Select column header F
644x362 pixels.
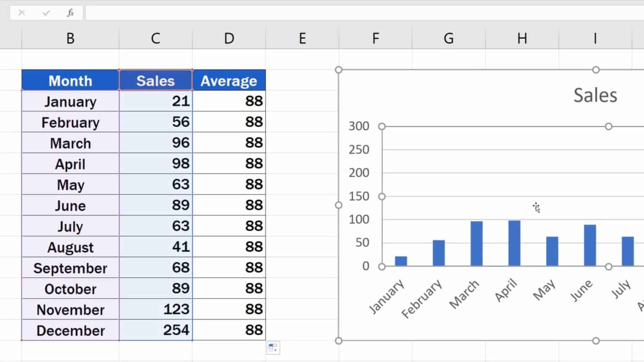tap(375, 38)
